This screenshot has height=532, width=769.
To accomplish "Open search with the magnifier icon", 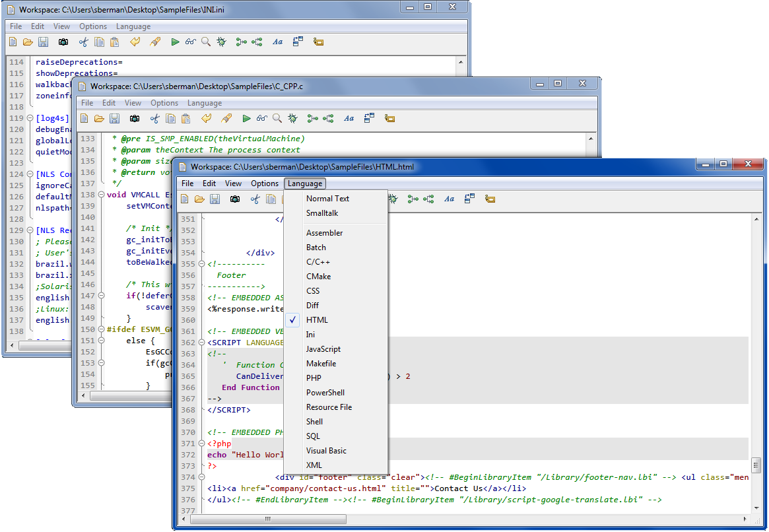I will 277,118.
